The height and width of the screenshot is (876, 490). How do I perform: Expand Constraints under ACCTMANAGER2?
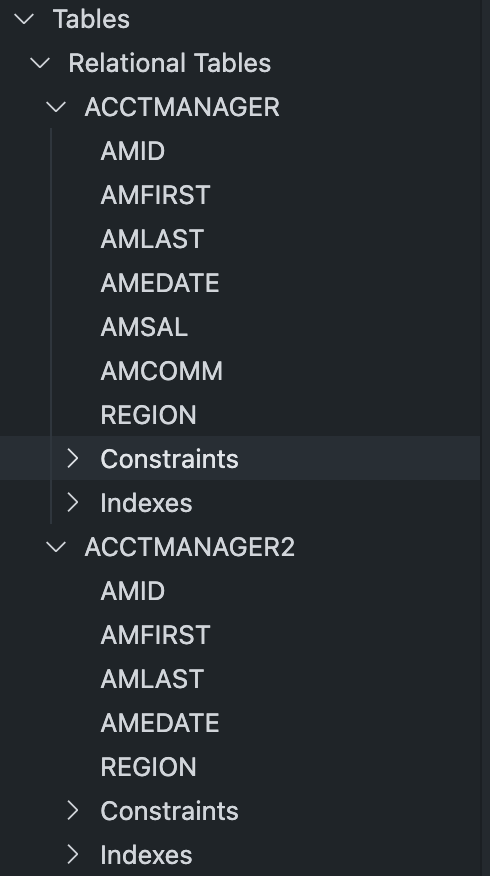(x=73, y=811)
